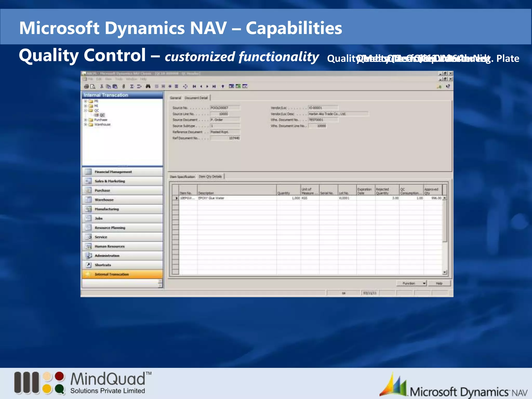The height and width of the screenshot is (399, 532).
Task: Click the item grid vertical scrollbar down arrow
Action: [445, 272]
